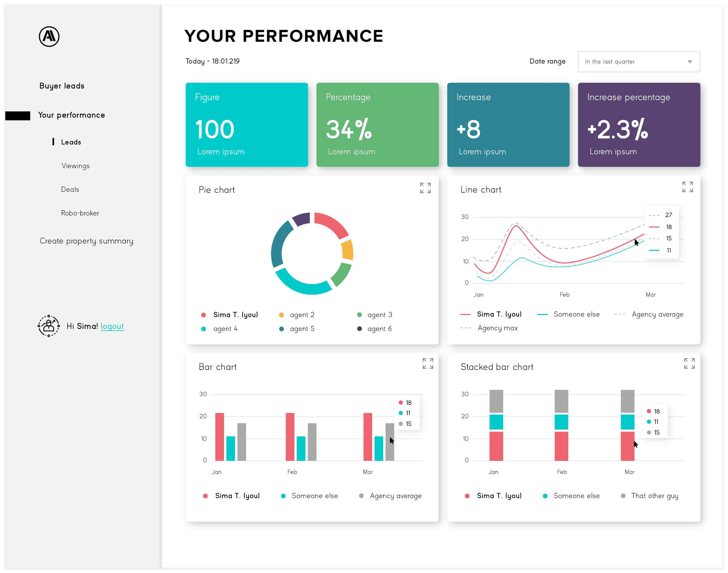Click the 27 value in line chart tooltip
This screenshot has width=728, height=573.
click(668, 215)
